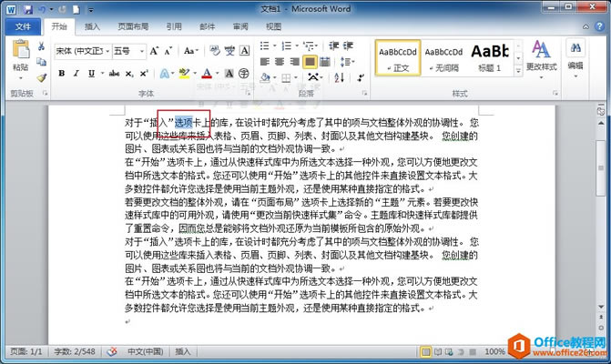Click the Change Styles (更改样式) icon

(x=541, y=50)
